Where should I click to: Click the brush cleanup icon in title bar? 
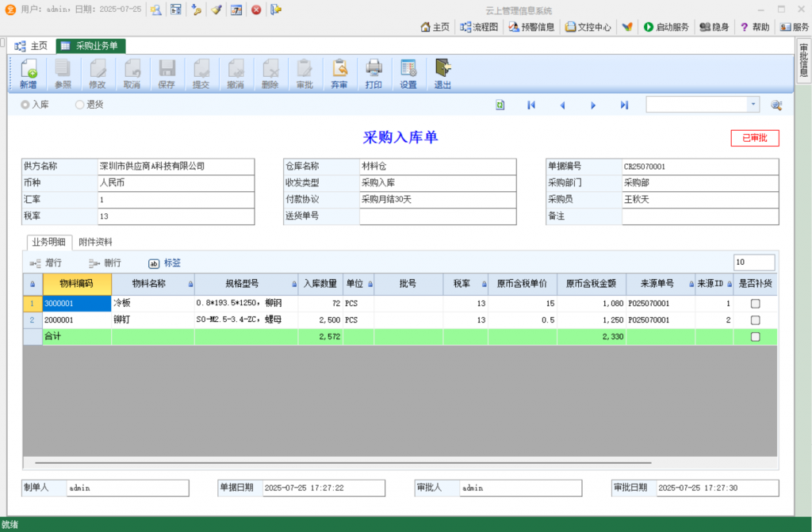[216, 10]
